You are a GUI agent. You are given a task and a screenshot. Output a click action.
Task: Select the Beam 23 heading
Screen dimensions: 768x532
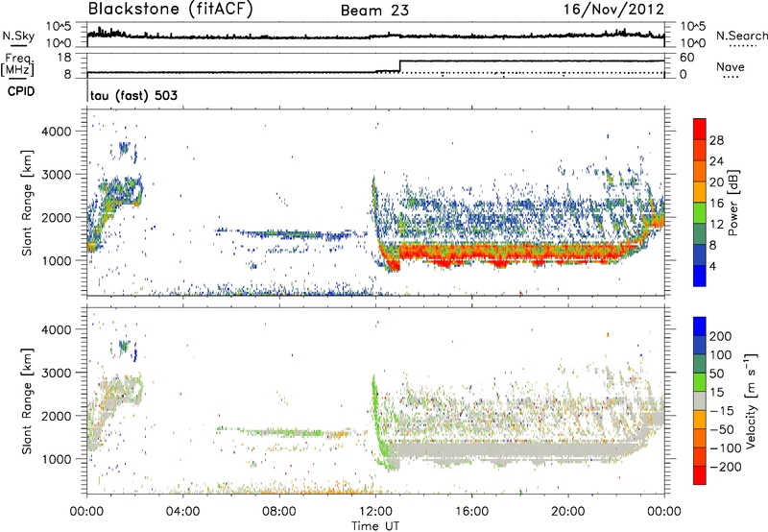(374, 11)
